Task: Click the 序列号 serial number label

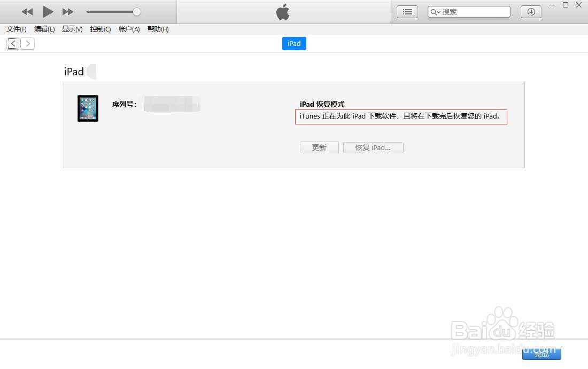Action: tap(124, 104)
